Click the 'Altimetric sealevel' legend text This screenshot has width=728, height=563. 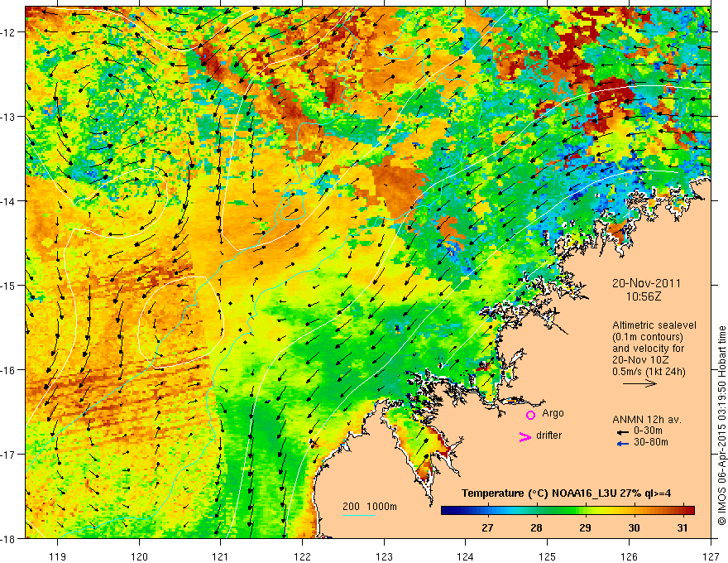(654, 325)
